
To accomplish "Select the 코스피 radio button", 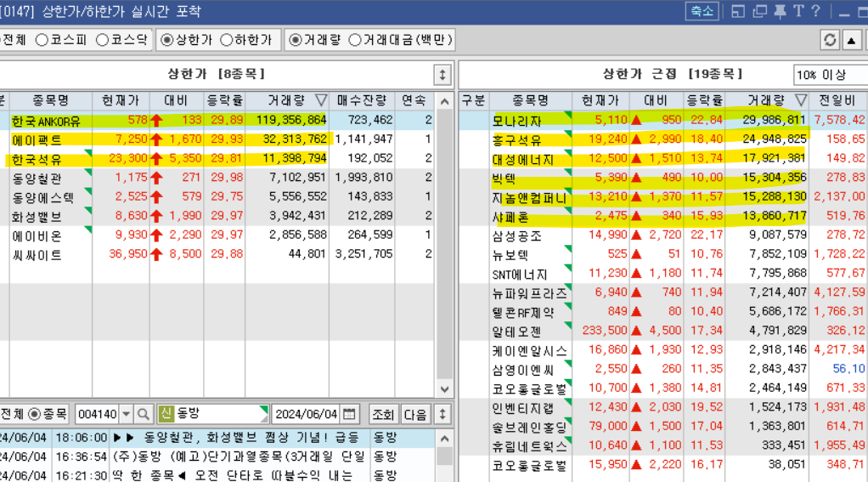I will click(42, 40).
